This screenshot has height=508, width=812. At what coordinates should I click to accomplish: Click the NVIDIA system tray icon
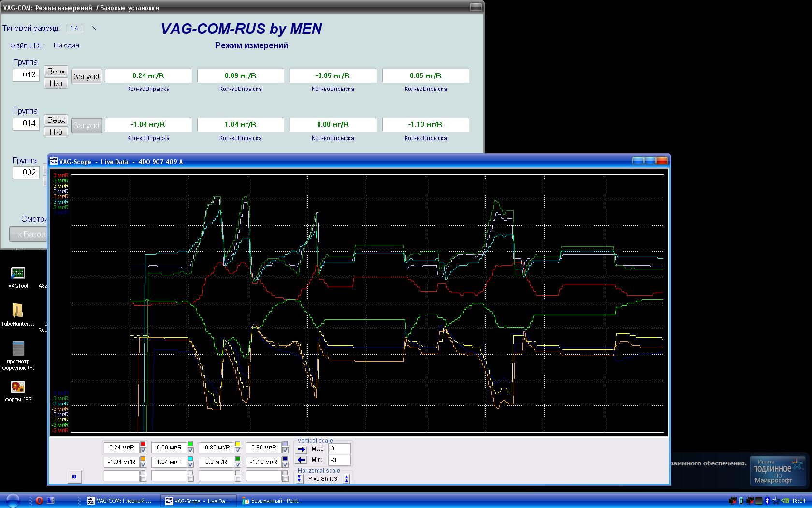coord(785,501)
